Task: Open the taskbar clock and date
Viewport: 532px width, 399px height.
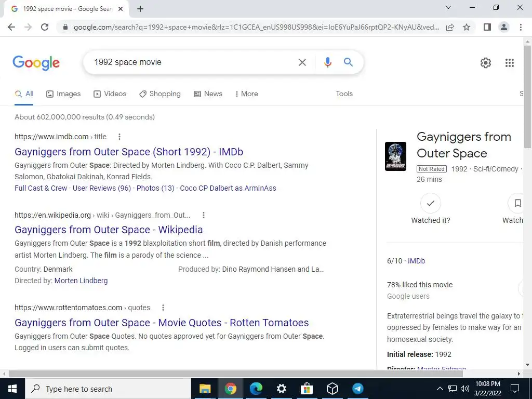Action: (487, 389)
